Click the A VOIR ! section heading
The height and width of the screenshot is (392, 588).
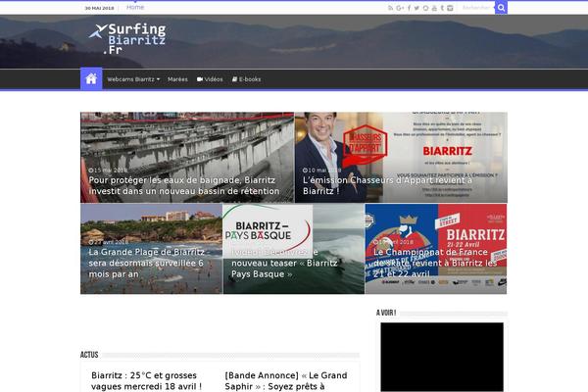click(386, 313)
